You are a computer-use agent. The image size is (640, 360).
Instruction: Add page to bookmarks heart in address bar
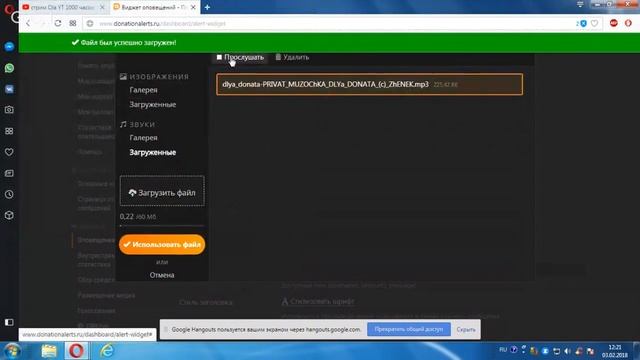coord(595,23)
